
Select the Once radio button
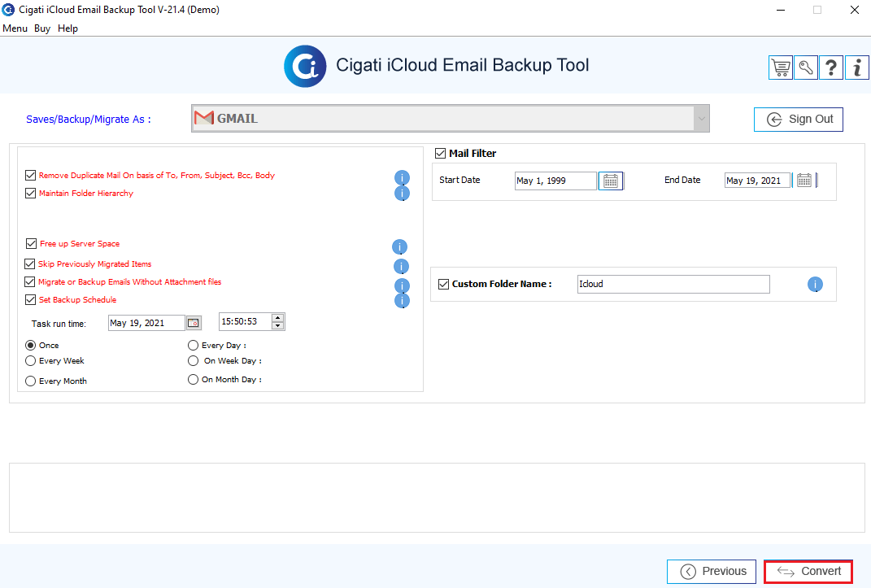click(31, 346)
